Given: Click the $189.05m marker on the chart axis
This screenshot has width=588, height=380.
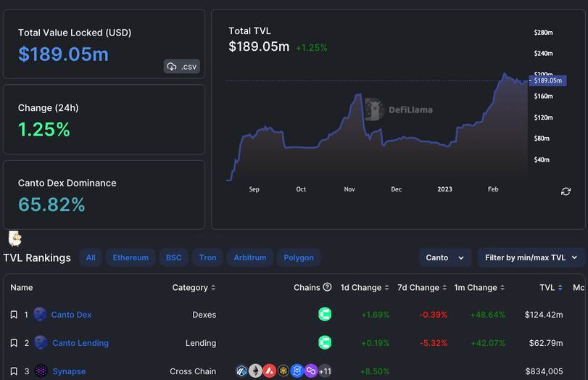Looking at the screenshot, I should (x=547, y=80).
